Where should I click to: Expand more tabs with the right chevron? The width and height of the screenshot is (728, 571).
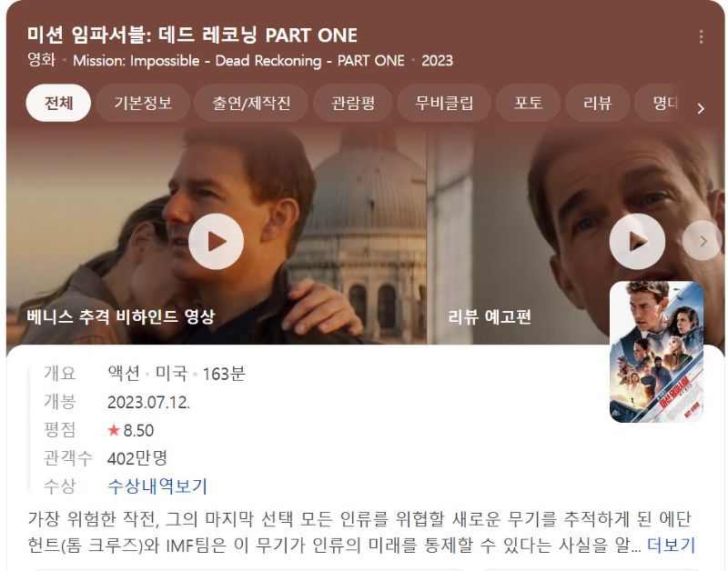click(x=701, y=108)
